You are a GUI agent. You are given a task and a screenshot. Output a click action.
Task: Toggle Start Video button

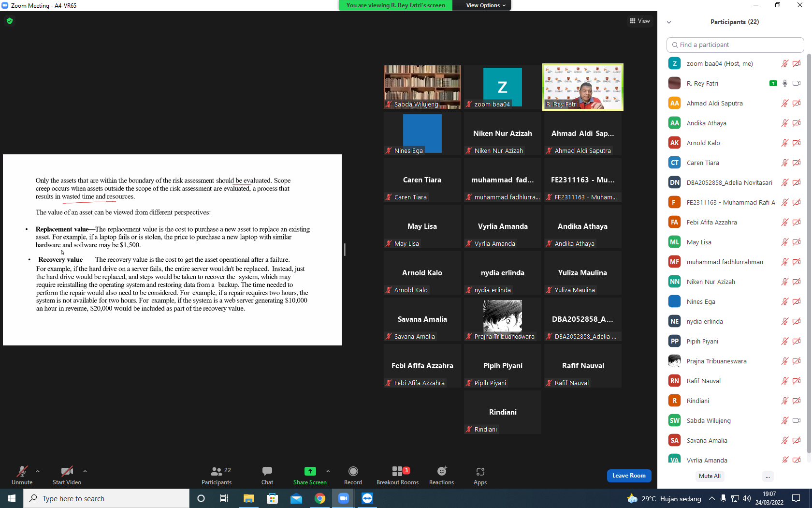pos(67,475)
